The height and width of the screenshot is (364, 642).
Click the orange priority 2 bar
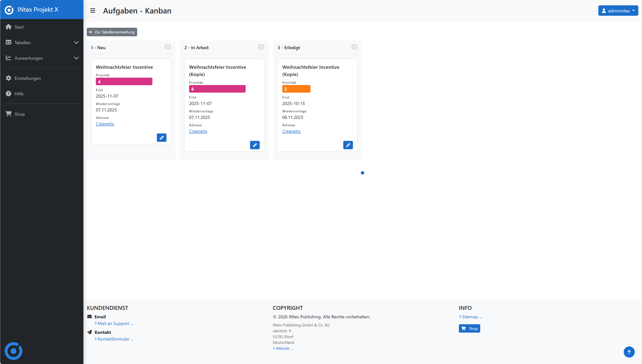296,89
